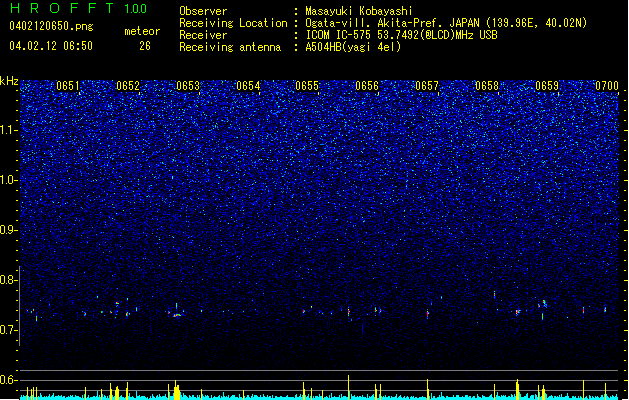Click the HROFFT 1.0.0 title text

point(78,8)
